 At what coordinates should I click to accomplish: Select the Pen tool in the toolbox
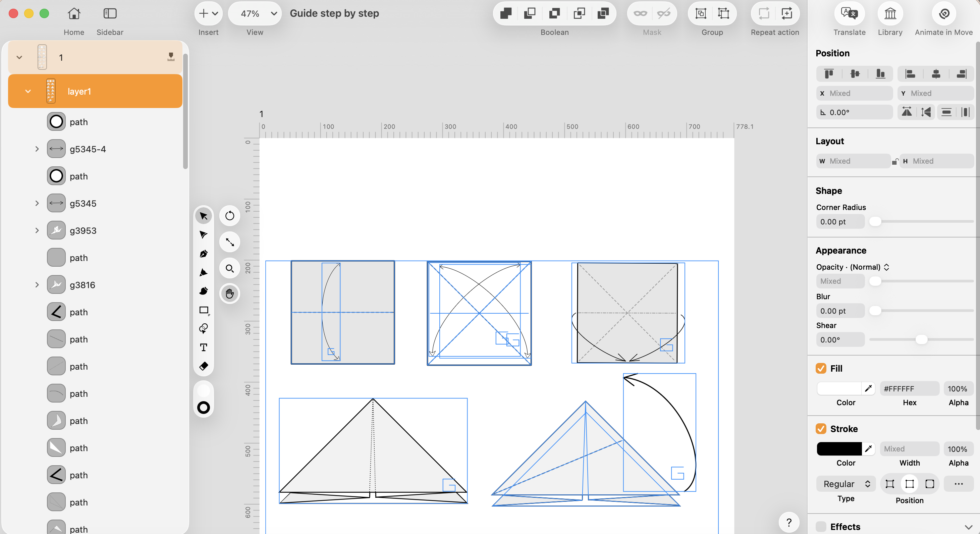204,254
